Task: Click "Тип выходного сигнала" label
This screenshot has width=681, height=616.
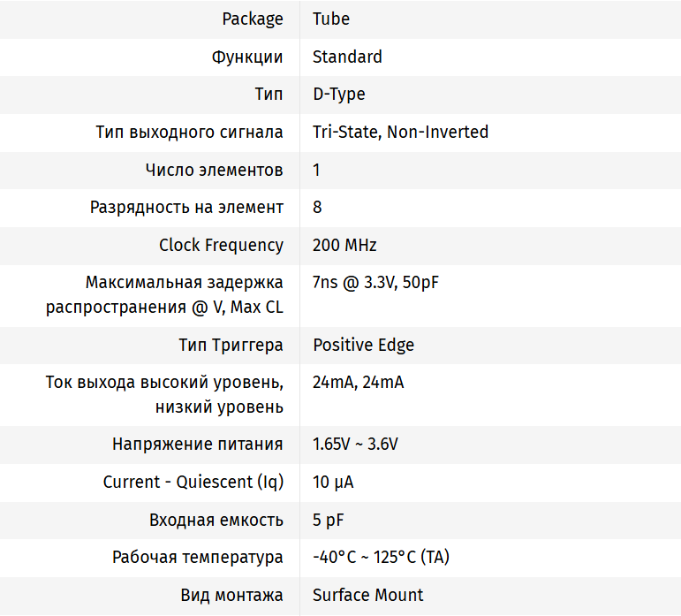Action: (x=189, y=133)
